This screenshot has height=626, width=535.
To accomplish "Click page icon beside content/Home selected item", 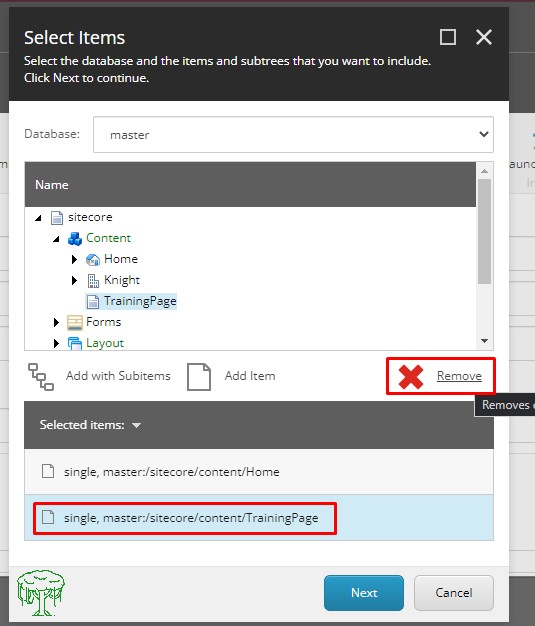I will point(48,471).
